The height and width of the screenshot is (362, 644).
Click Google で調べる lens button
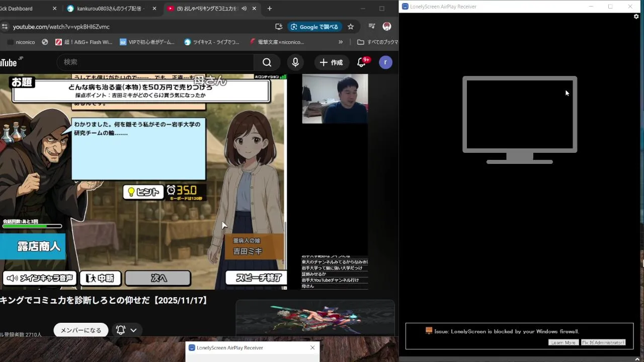(315, 27)
